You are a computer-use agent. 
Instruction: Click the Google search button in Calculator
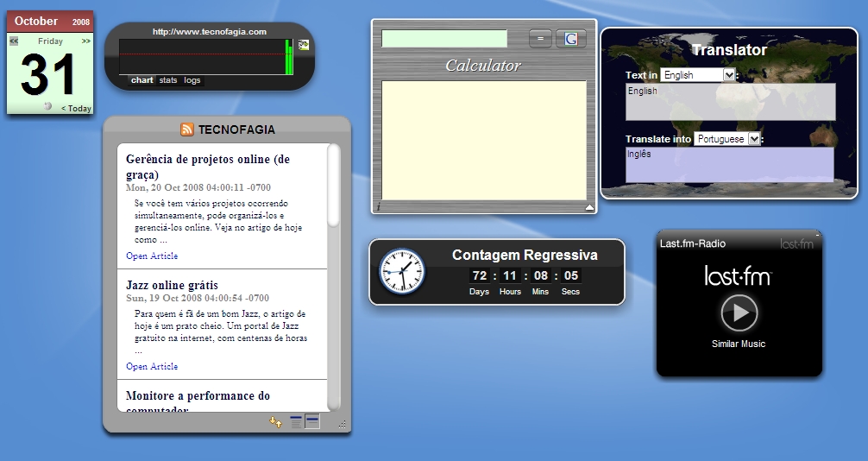pos(570,39)
